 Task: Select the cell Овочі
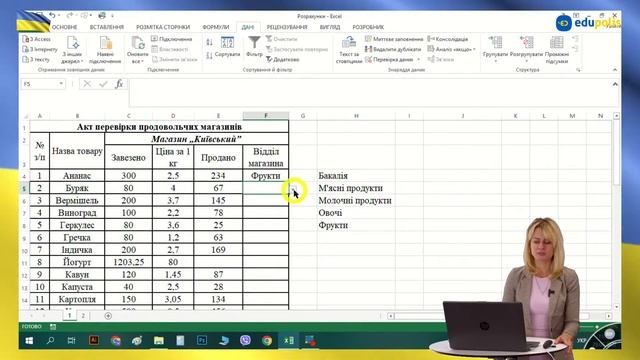[x=356, y=213]
